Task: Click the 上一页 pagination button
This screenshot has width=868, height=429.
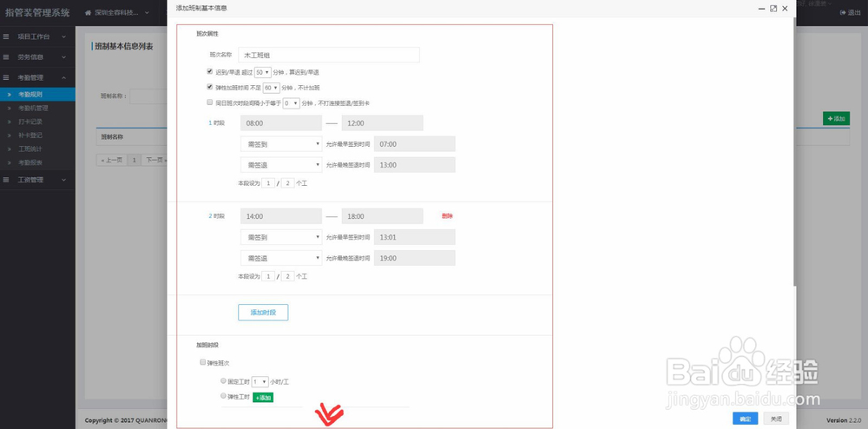Action: pyautogui.click(x=111, y=160)
